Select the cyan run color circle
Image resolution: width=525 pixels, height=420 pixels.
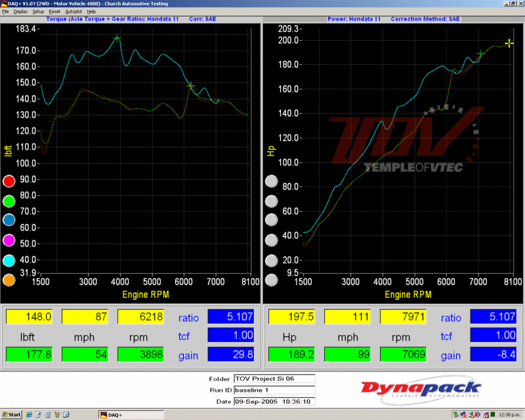click(9, 261)
